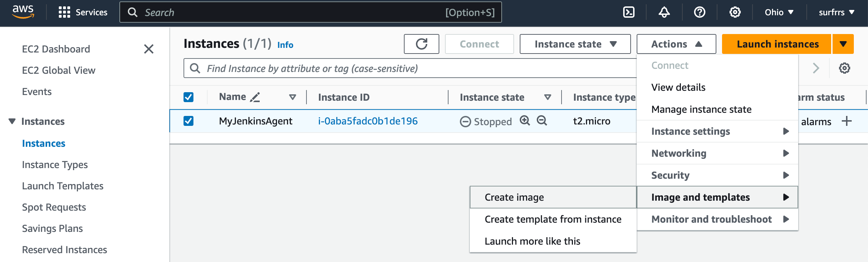Image resolution: width=868 pixels, height=262 pixels.
Task: Toggle the select all instances checkbox
Action: point(188,97)
